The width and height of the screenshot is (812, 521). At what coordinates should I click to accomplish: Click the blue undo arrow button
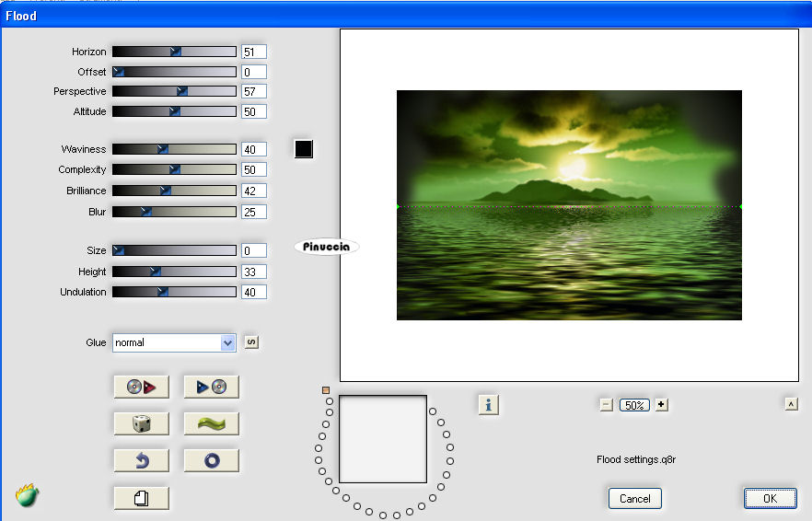pyautogui.click(x=142, y=460)
